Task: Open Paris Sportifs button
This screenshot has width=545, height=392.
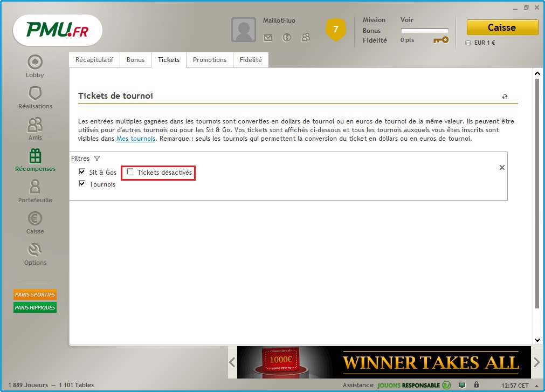Action: coord(35,294)
